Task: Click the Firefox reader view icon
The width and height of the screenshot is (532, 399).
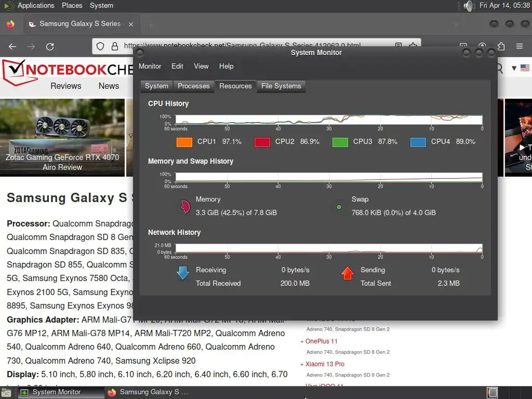Action: (x=398, y=46)
